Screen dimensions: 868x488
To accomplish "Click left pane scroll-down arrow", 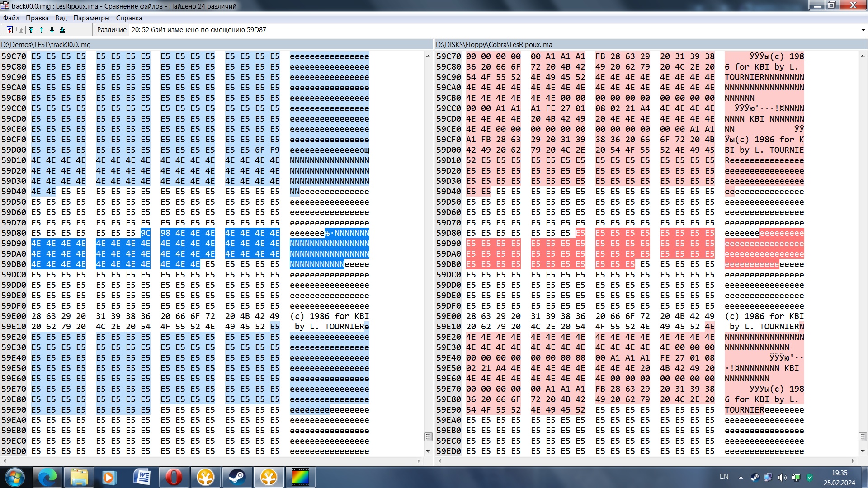I will coord(428,451).
